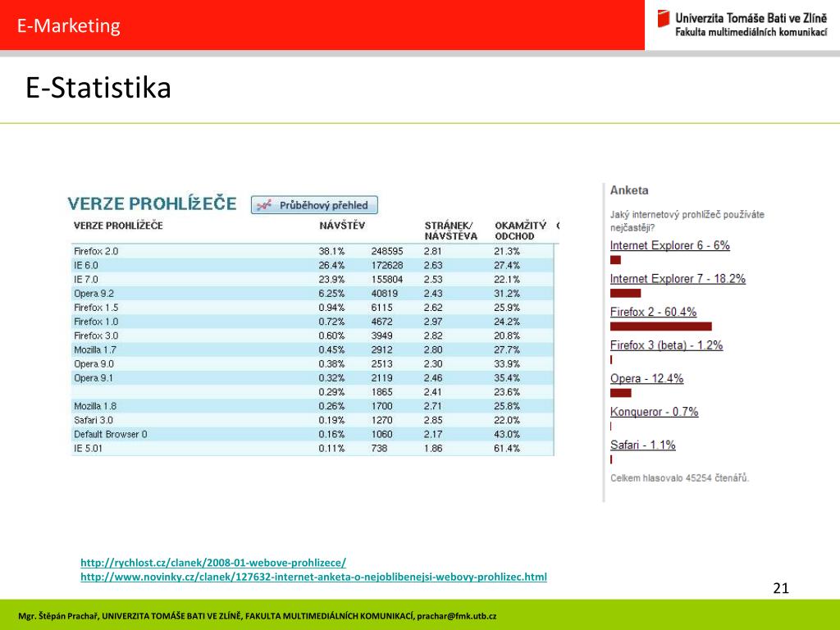This screenshot has width=840, height=630.
Task: Click the university red book logo icon
Action: point(663,19)
